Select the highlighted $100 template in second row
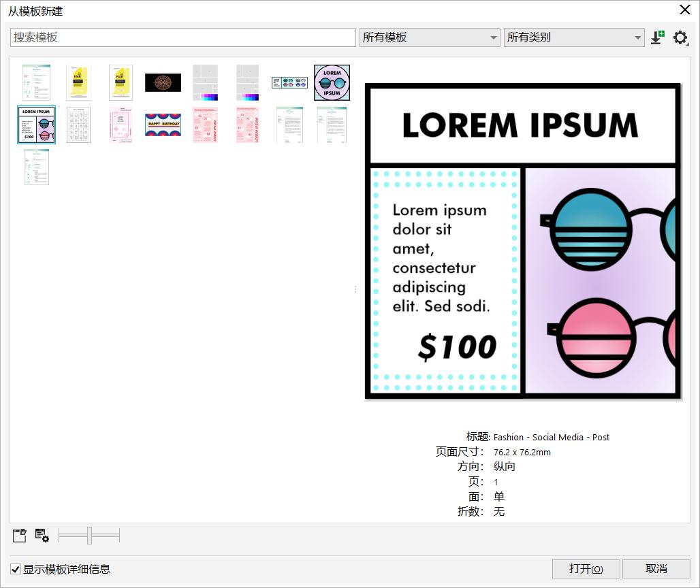This screenshot has height=588, width=700. coord(35,125)
